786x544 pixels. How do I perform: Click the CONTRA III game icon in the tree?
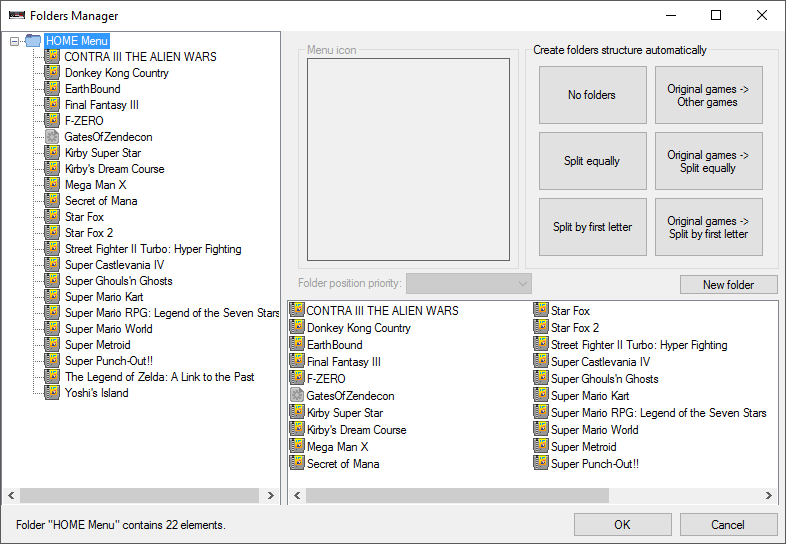52,56
